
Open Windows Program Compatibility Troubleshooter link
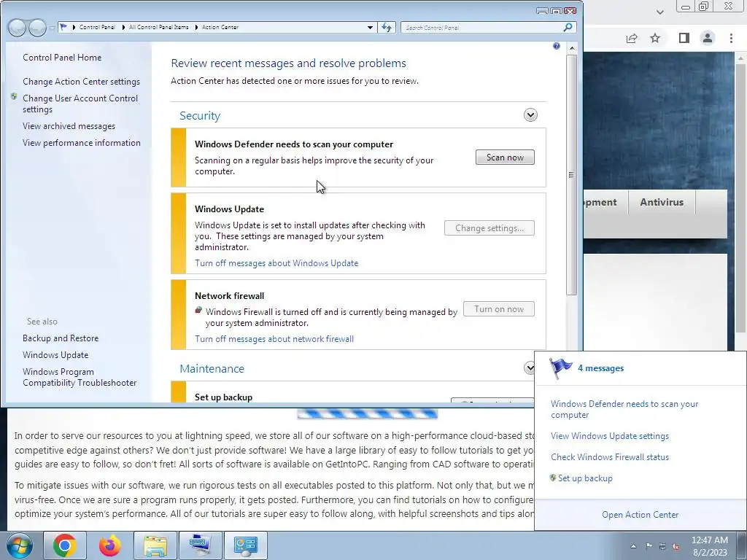click(x=80, y=377)
